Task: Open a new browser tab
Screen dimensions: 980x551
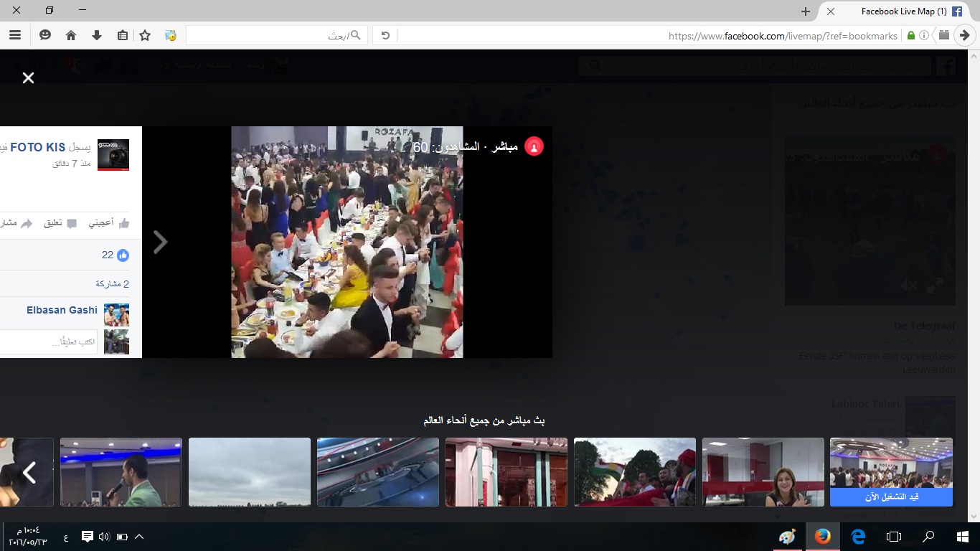Action: [806, 11]
